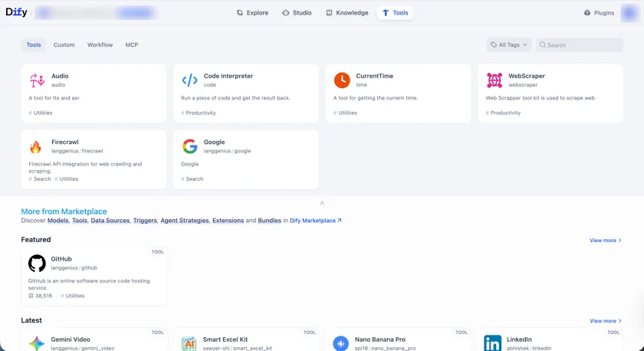Click the user avatar in header
The width and height of the screenshot is (644, 351).
pyautogui.click(x=629, y=13)
